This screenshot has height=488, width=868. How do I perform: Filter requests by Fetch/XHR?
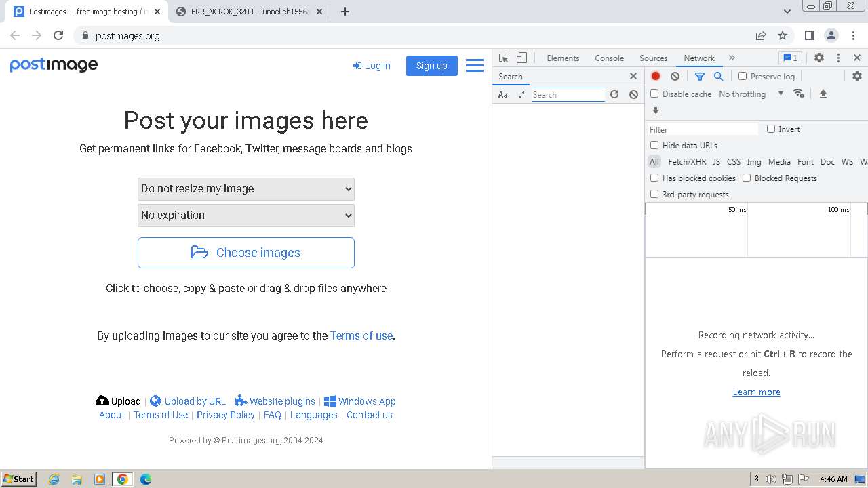coord(687,162)
